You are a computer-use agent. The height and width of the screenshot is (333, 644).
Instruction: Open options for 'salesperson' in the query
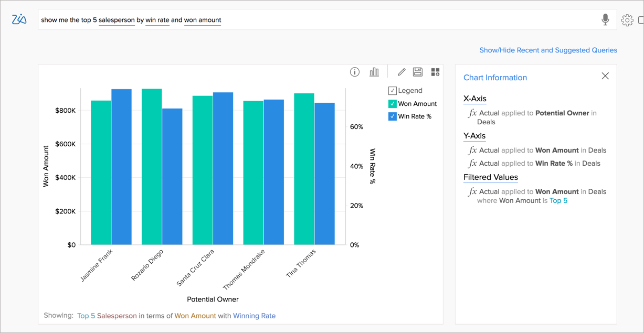(x=117, y=19)
